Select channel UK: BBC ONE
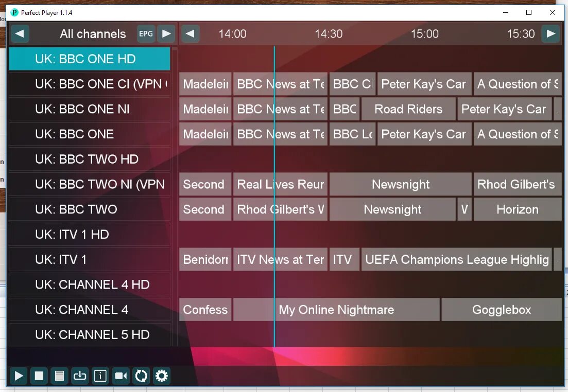 [x=90, y=134]
